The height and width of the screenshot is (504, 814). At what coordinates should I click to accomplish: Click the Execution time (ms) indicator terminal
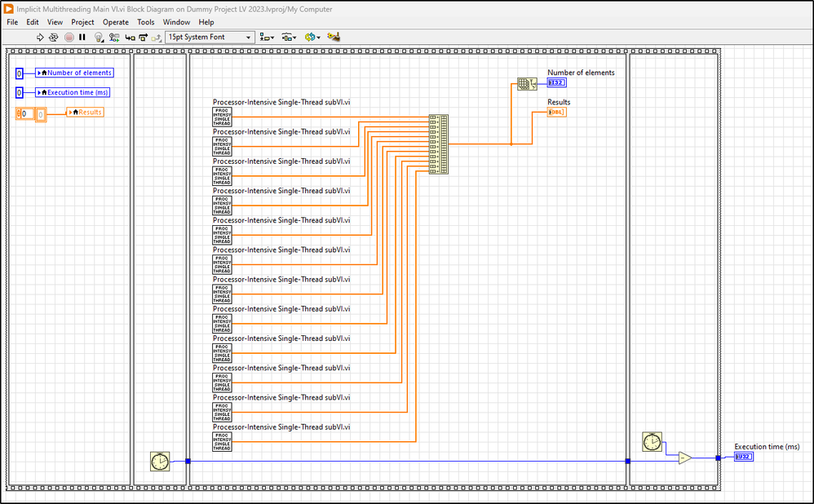743,457
